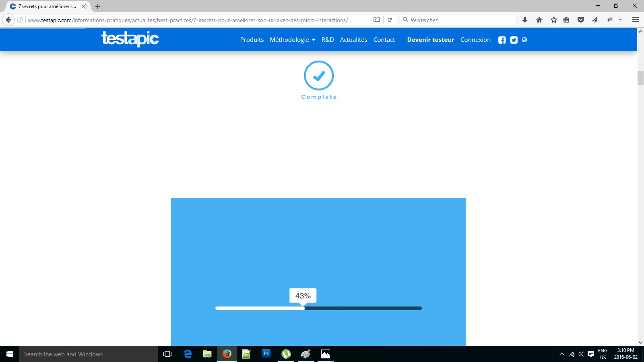Open dropdown arrow beside toolbar extension icon
Screen dimensions: 644x362
tap(620, 20)
